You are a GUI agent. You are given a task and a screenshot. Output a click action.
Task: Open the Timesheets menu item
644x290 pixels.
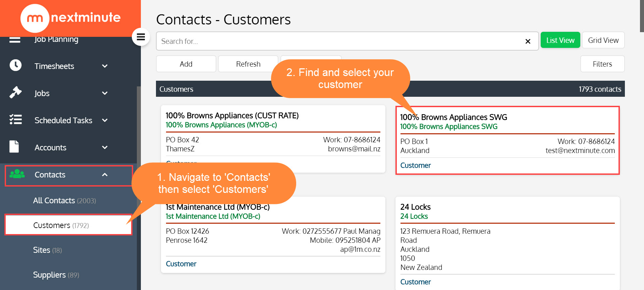54,66
